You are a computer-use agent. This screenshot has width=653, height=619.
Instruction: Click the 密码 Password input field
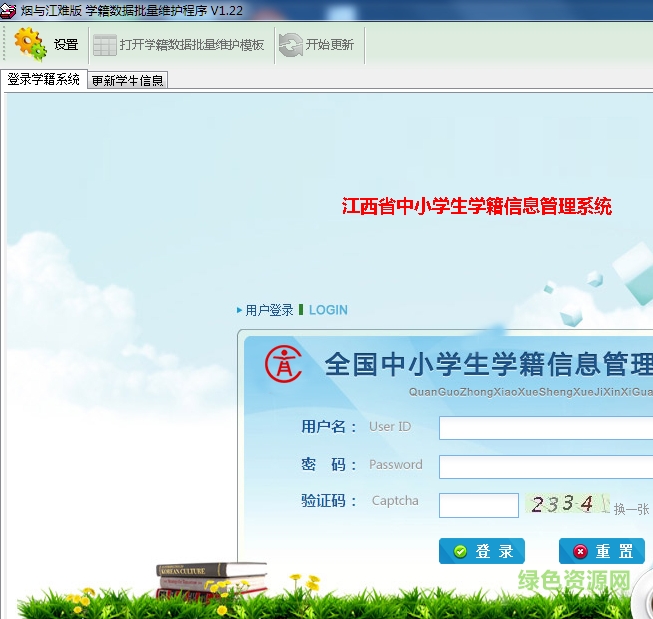(546, 467)
